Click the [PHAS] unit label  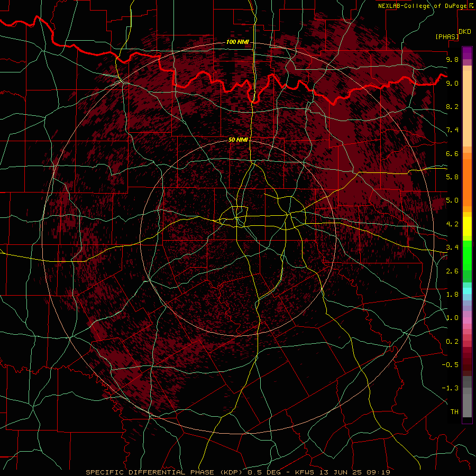[x=447, y=37]
